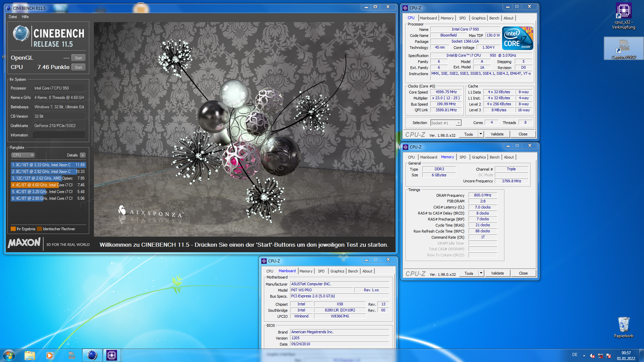This screenshot has width=644, height=362.
Task: Start the OpenGL benchmark
Action: coord(78,58)
